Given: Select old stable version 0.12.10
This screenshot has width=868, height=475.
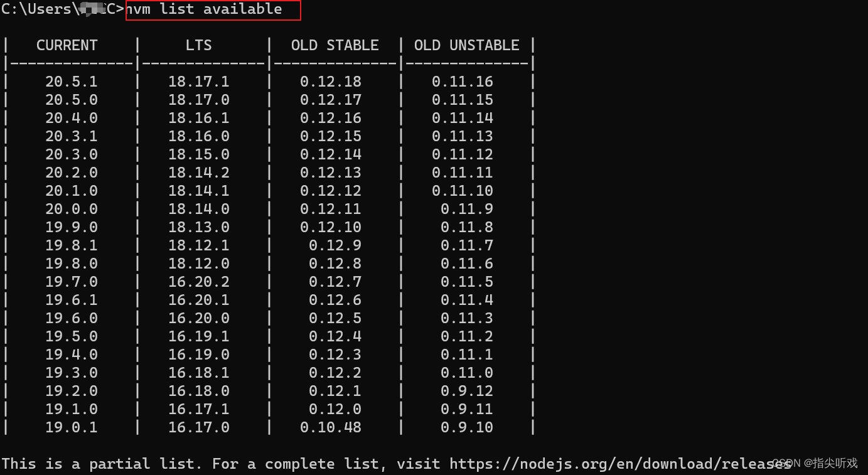Looking at the screenshot, I should coord(331,228).
